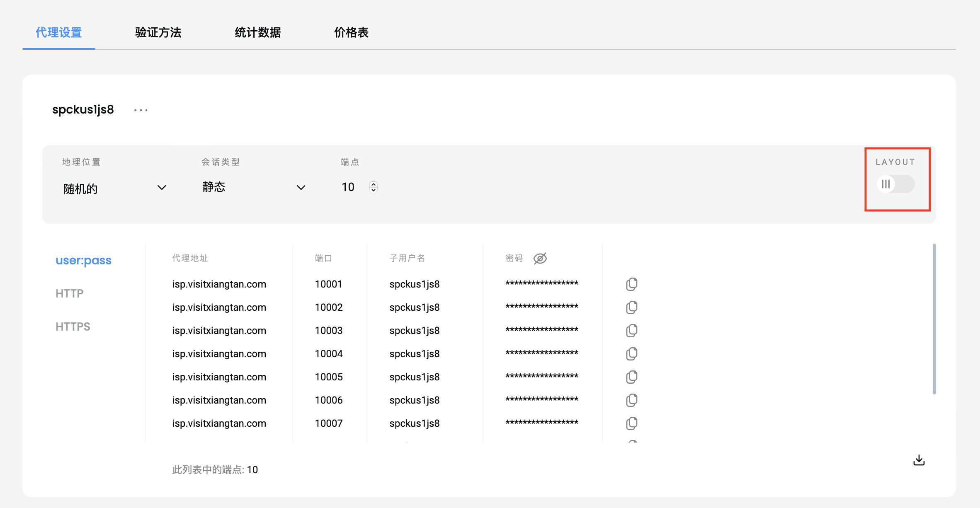Screen dimensions: 980x508
Task: Select the 代理设置 tab
Action: click(58, 32)
